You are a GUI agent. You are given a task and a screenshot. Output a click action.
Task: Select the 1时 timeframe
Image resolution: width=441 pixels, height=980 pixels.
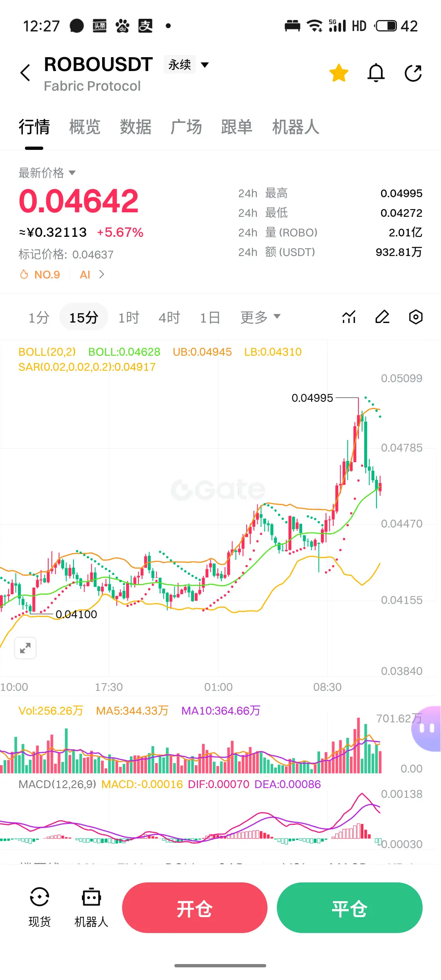point(129,317)
